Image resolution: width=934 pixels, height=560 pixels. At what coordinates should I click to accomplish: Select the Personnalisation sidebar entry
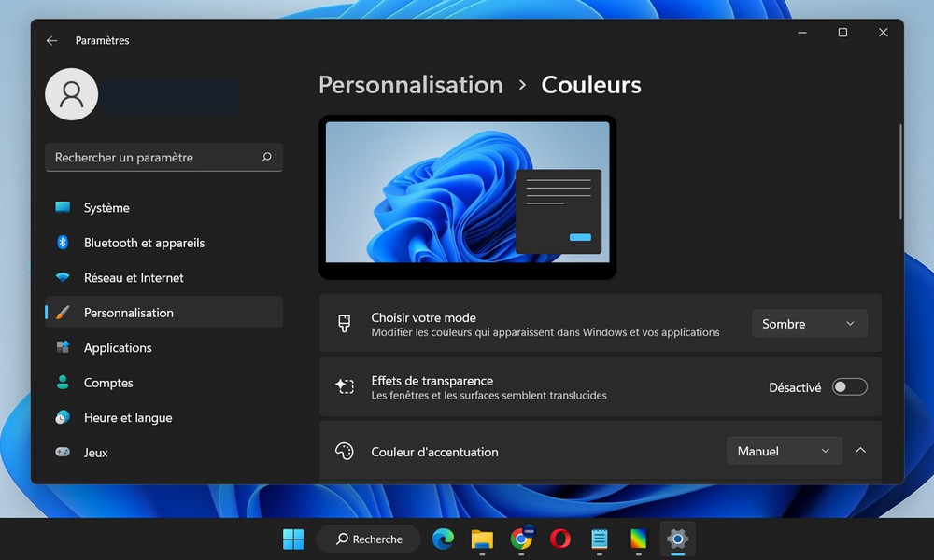pos(163,313)
